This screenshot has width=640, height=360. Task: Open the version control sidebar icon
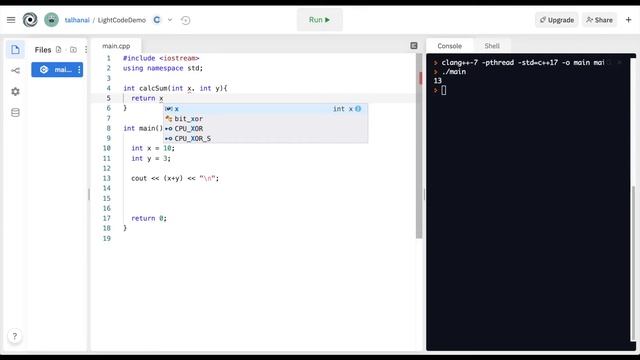(16, 71)
